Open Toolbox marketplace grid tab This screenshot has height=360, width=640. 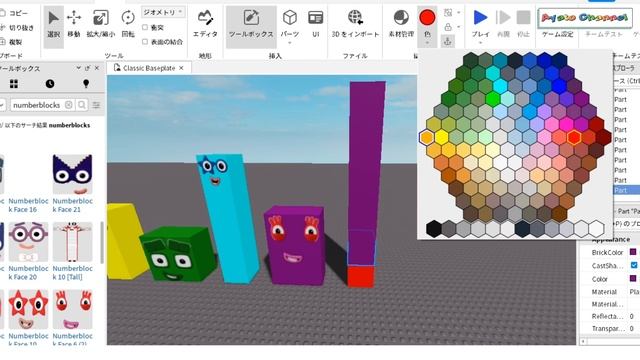click(14, 84)
